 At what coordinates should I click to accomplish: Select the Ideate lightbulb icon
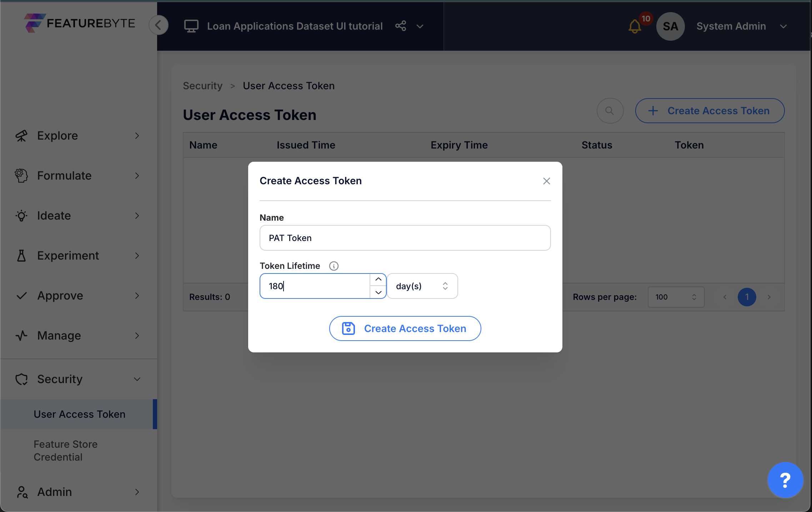21,215
